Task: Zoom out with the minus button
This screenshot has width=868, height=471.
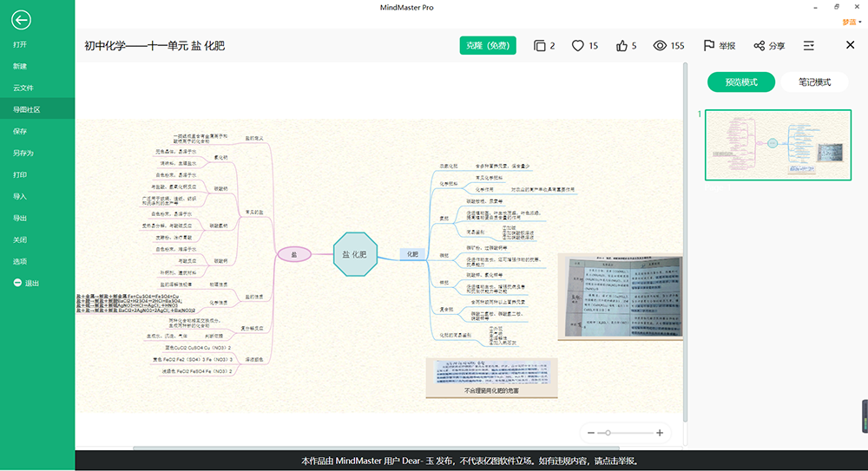Action: [x=590, y=433]
